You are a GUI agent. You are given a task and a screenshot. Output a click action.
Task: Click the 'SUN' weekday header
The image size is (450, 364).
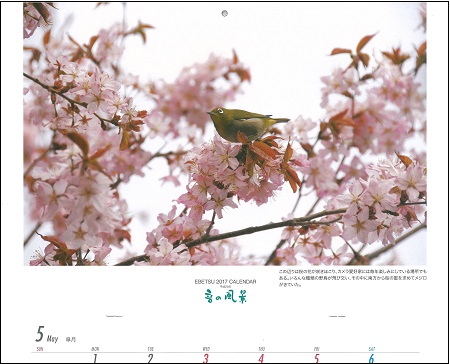[x=40, y=349]
